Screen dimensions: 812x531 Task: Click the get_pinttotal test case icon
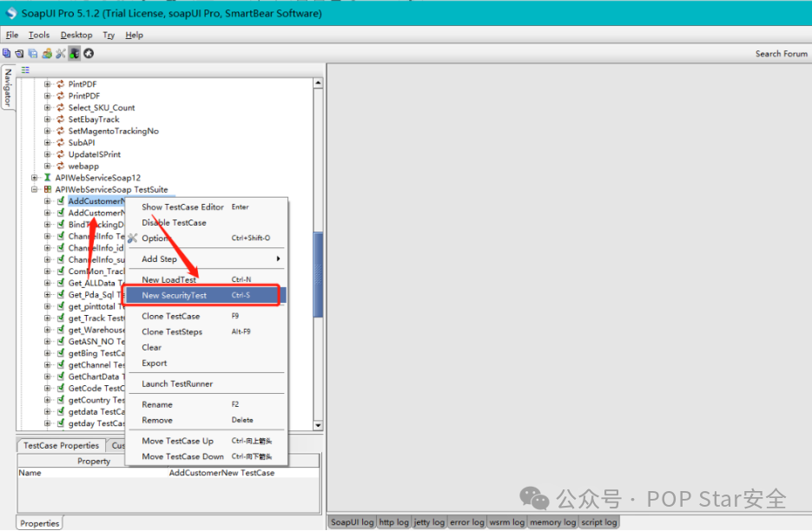click(61, 306)
